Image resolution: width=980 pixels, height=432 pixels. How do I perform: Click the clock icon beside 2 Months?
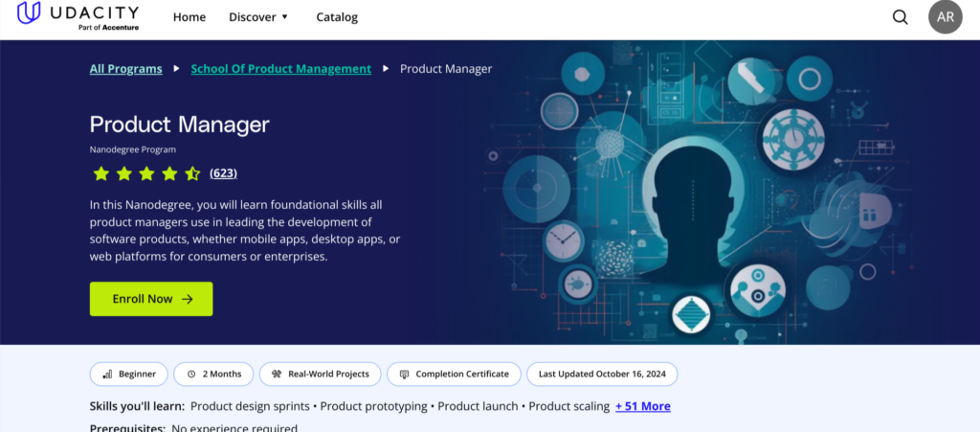coord(191,374)
